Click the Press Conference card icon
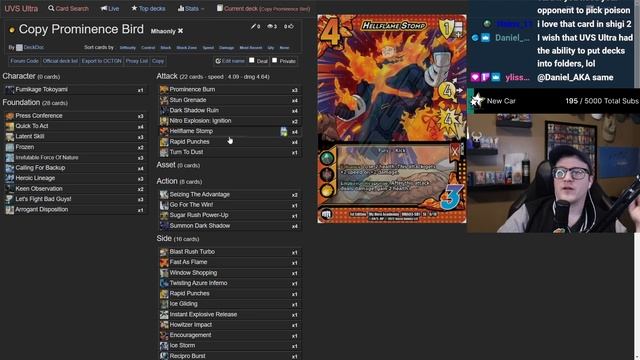The width and height of the screenshot is (640, 360). tap(9, 116)
